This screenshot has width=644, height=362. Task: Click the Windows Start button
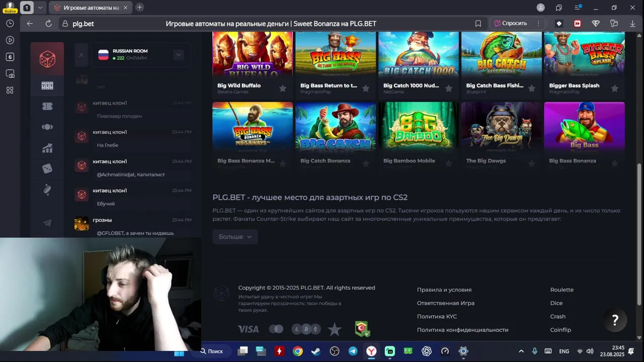pyautogui.click(x=179, y=353)
